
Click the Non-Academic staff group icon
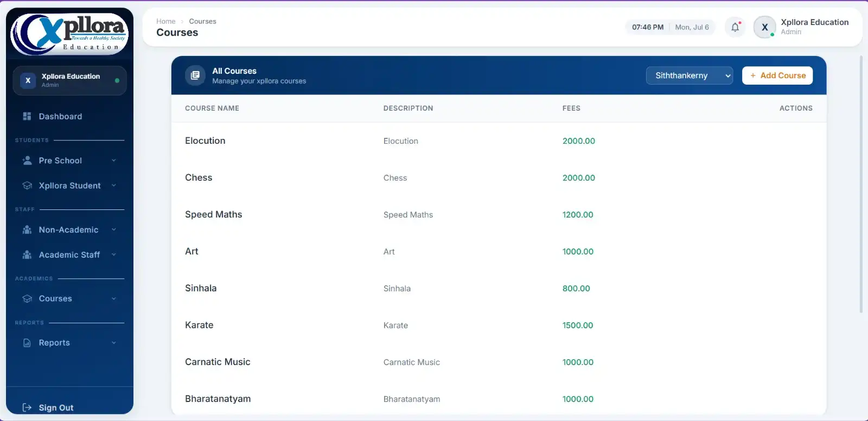click(x=27, y=230)
